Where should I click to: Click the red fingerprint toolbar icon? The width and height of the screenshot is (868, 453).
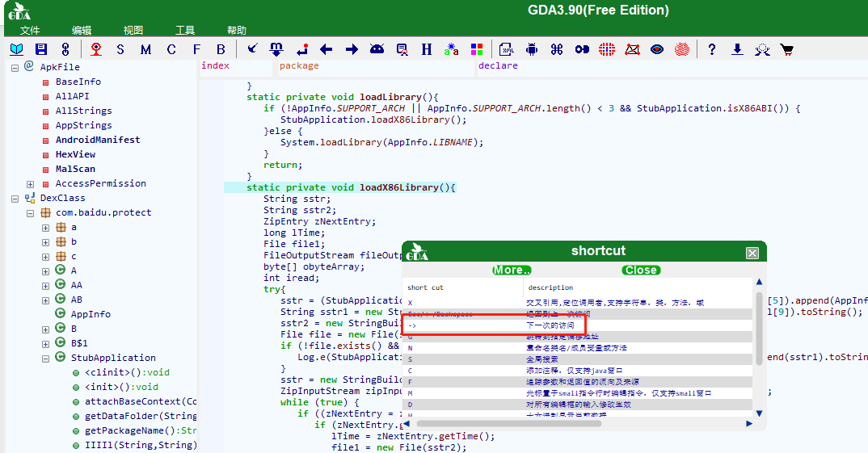click(682, 49)
